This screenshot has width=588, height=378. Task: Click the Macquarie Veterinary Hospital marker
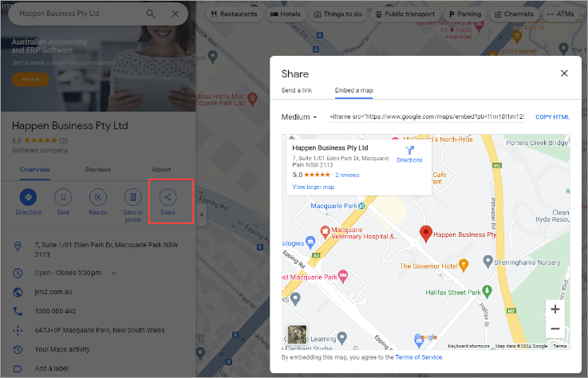pyautogui.click(x=325, y=232)
